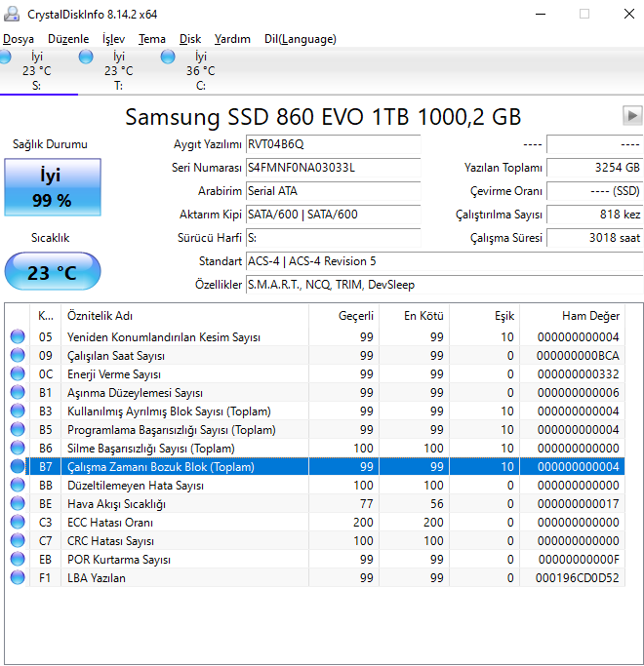Screen dimensions: 644x666
Task: Click the status orb for attribute EB
Action: [x=18, y=559]
